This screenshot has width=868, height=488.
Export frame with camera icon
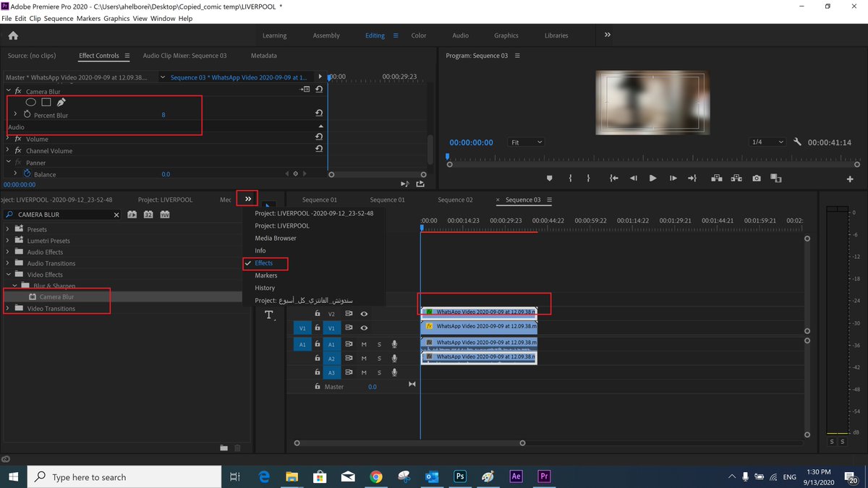click(756, 178)
